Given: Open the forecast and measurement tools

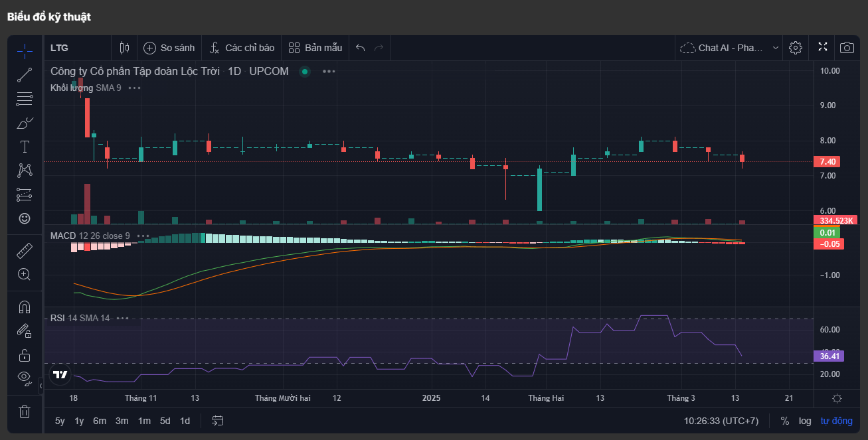Looking at the screenshot, I should 25,194.
